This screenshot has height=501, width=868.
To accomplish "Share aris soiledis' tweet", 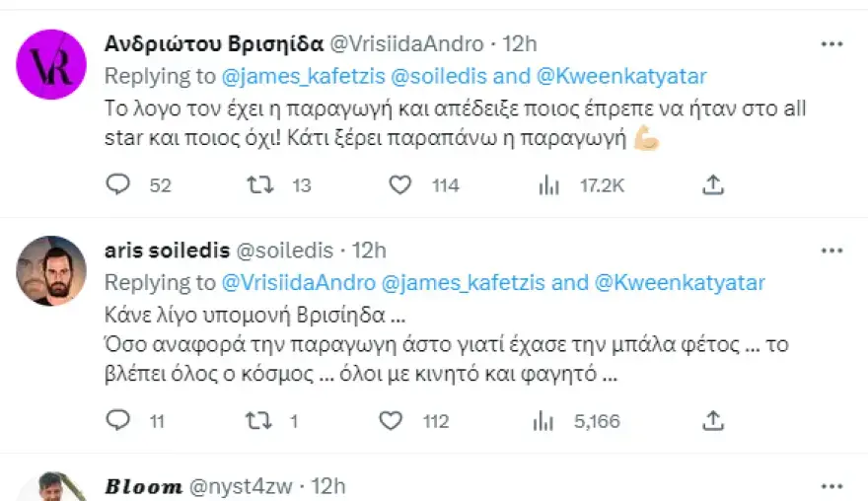I will pos(713,421).
